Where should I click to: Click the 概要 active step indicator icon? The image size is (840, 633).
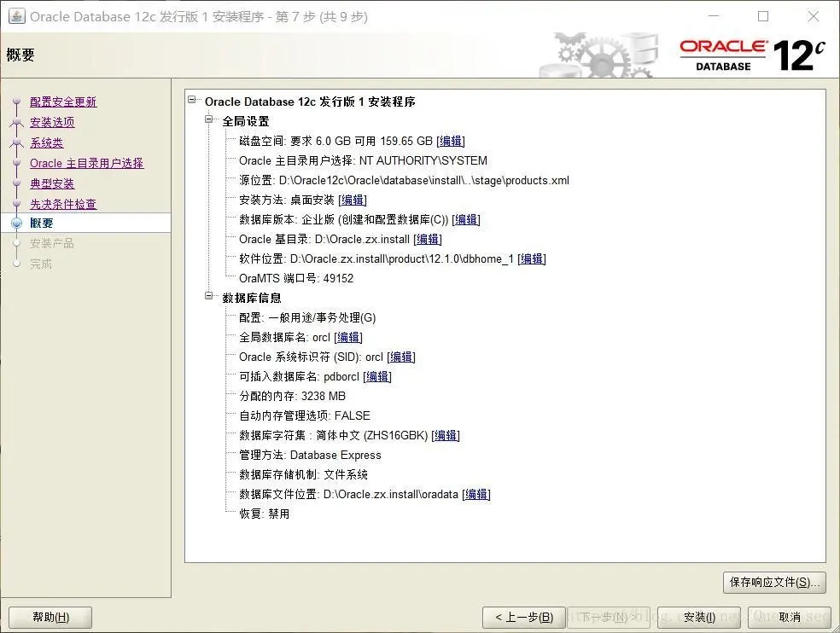[x=16, y=223]
